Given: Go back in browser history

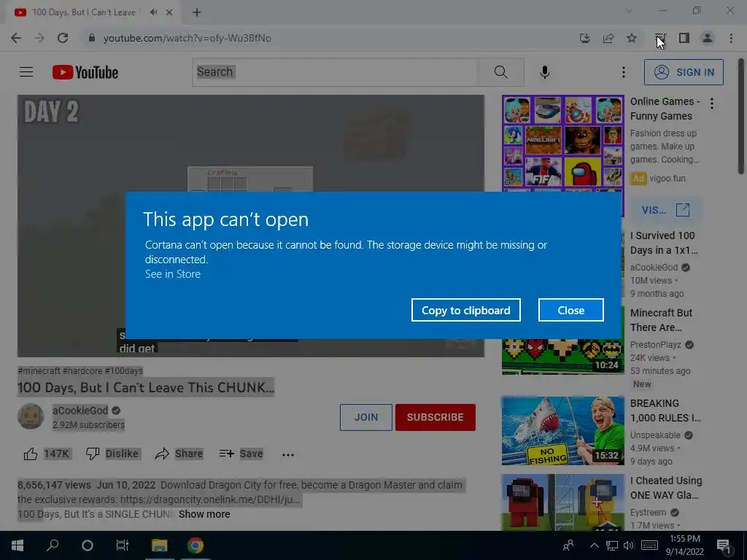Looking at the screenshot, I should [16, 38].
